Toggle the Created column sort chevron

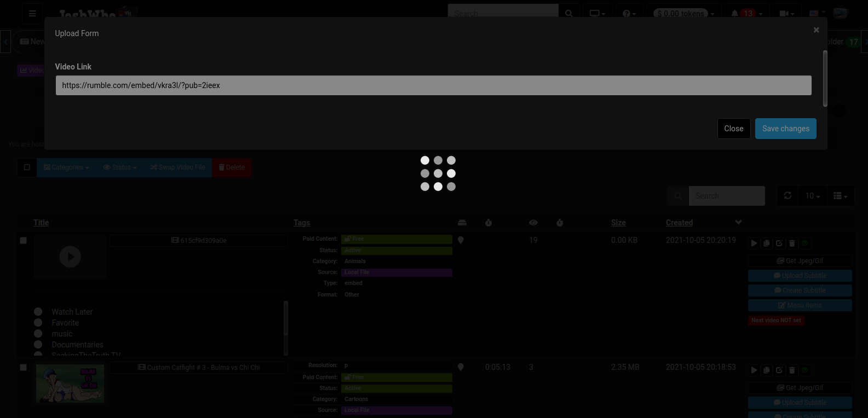(x=738, y=222)
